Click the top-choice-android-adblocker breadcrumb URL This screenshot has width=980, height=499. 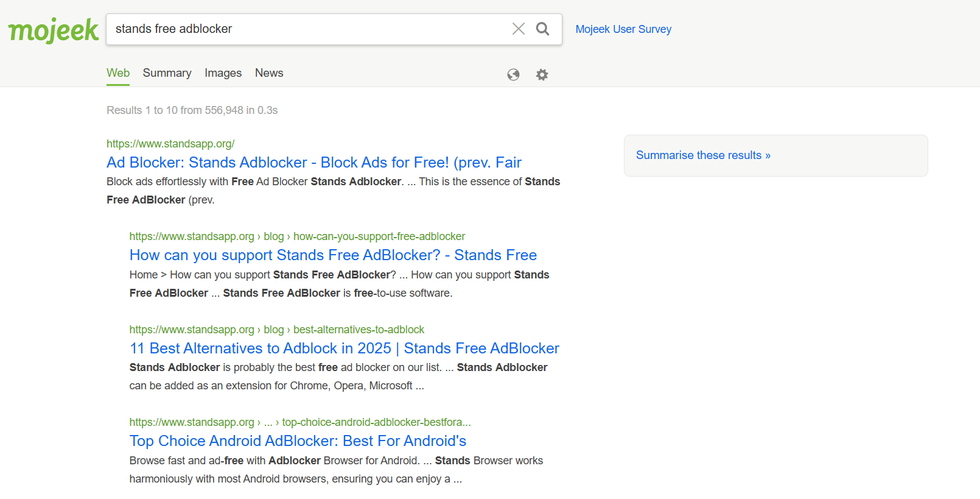(x=376, y=422)
